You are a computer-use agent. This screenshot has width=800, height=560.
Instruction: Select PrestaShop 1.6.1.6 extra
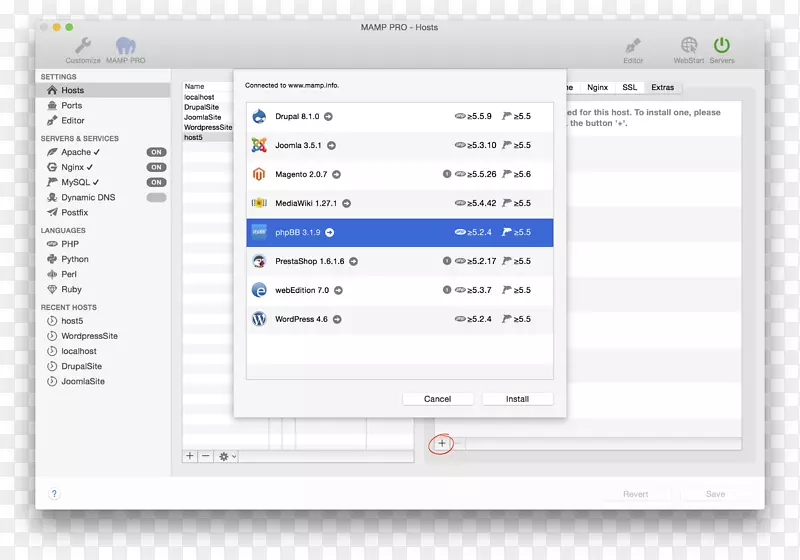coord(399,262)
